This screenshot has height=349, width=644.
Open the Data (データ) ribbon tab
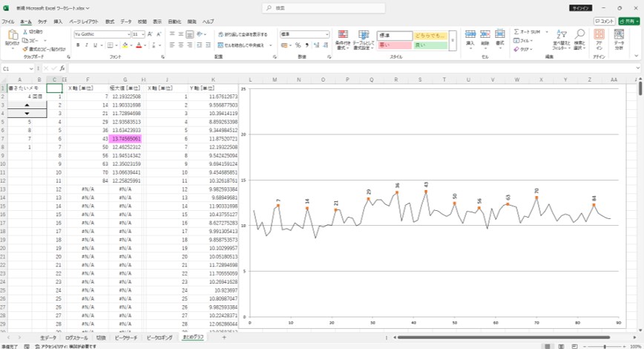(x=126, y=22)
